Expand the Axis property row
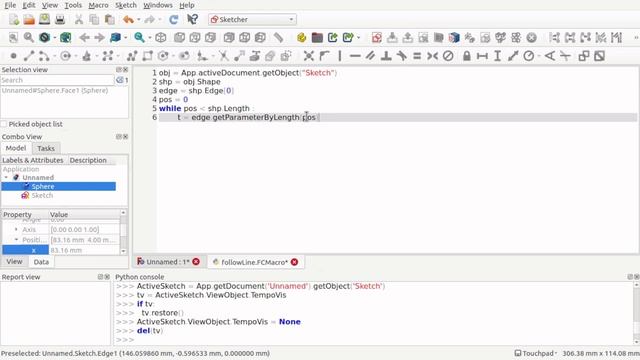Image resolution: width=640 pixels, height=360 pixels. pos(16,229)
